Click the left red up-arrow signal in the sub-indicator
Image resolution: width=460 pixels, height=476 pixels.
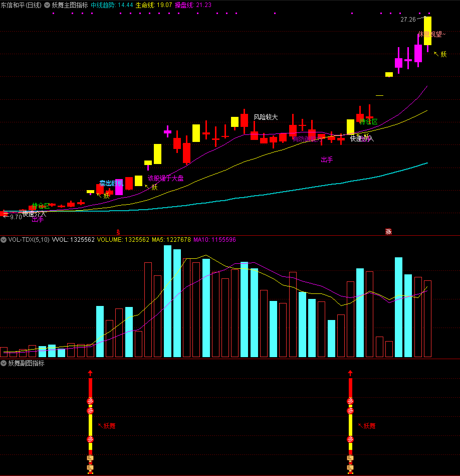(90, 373)
